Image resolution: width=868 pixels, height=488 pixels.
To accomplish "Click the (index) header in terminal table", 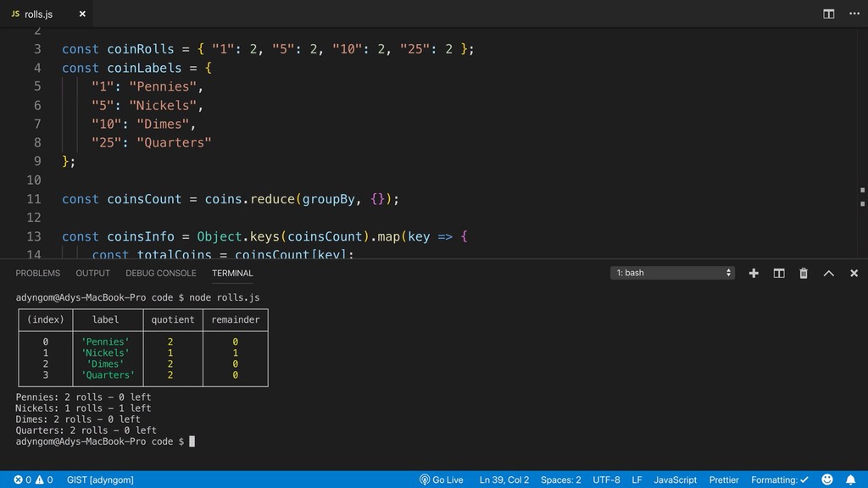I will pos(46,319).
